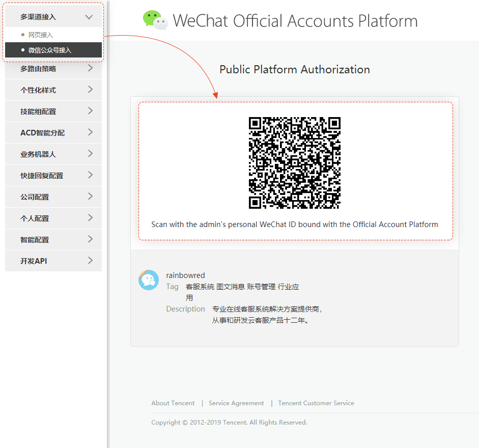The height and width of the screenshot is (448, 479).
Task: Expand the 智能配置 arrow
Action: 90,239
